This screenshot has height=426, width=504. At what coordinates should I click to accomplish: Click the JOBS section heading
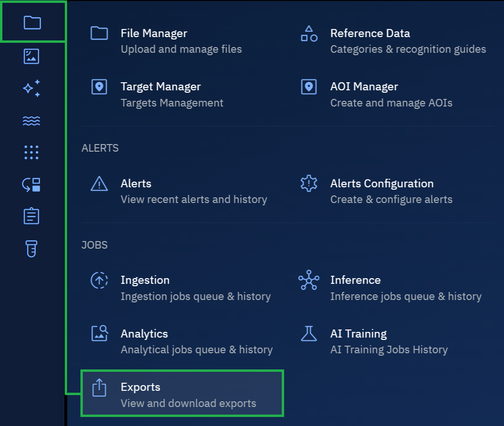pos(95,245)
